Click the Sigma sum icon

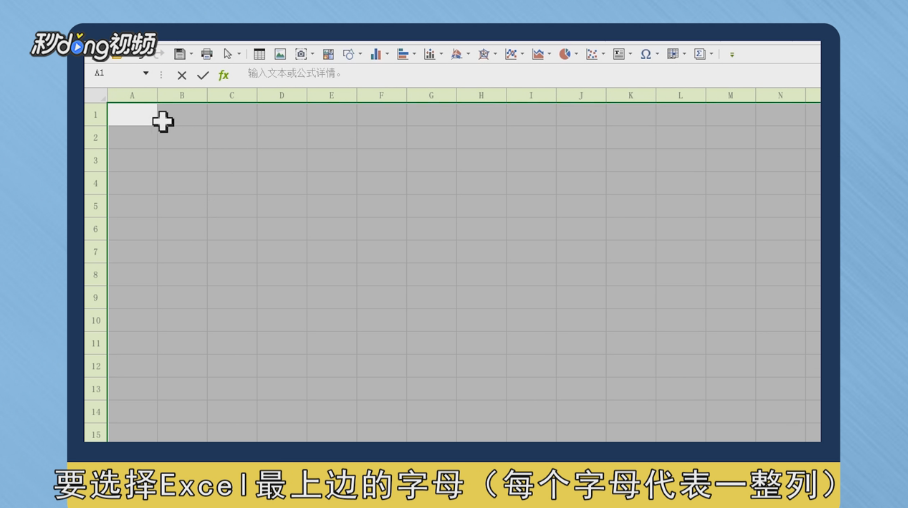coord(700,54)
